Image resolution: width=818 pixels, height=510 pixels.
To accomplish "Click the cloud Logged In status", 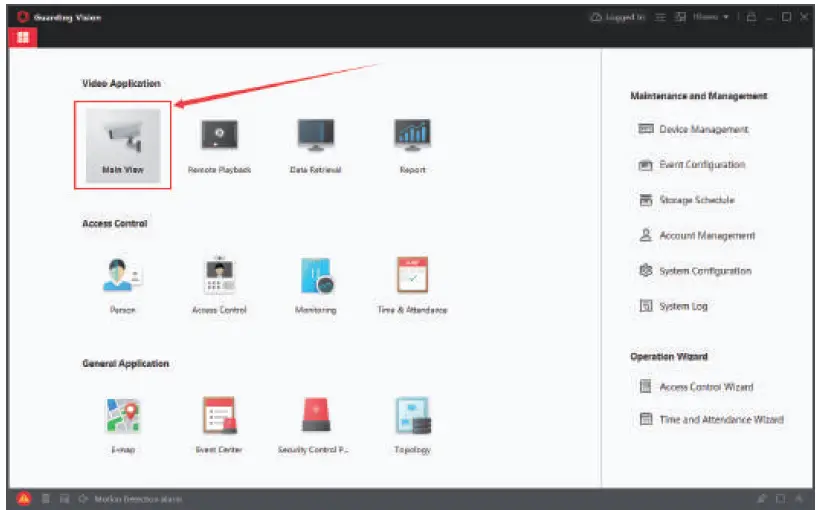I will (618, 17).
